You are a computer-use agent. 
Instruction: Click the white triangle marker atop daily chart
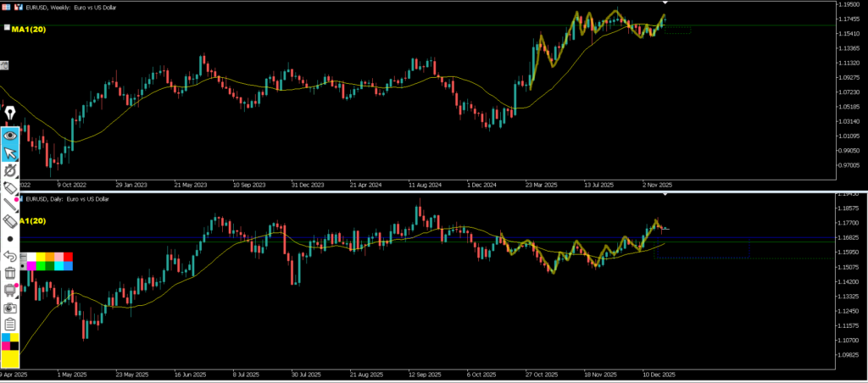tap(665, 194)
